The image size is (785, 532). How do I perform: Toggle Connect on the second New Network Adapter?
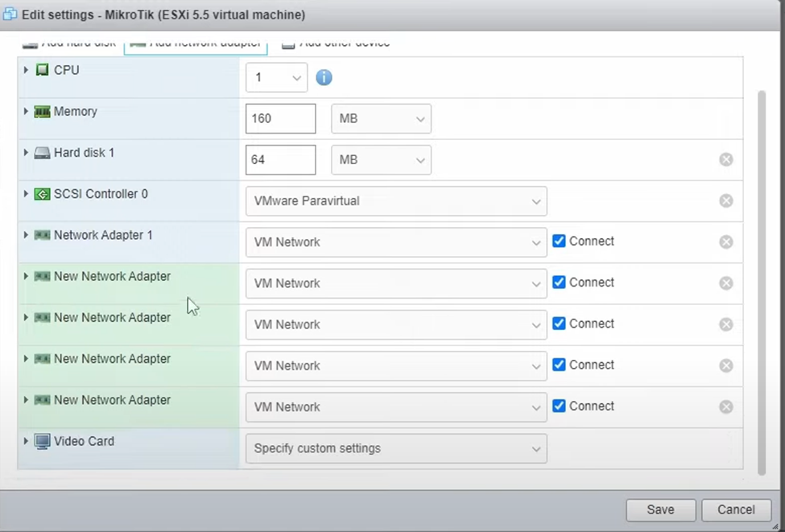pos(559,324)
